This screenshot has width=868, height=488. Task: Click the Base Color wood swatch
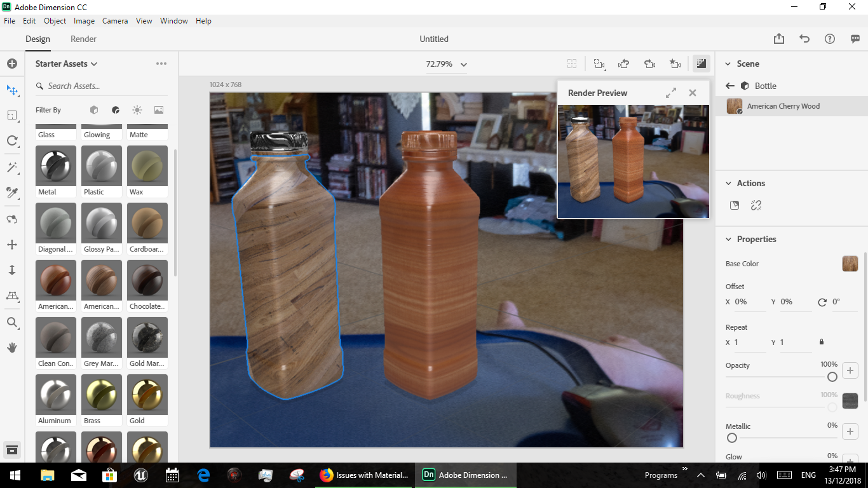850,264
